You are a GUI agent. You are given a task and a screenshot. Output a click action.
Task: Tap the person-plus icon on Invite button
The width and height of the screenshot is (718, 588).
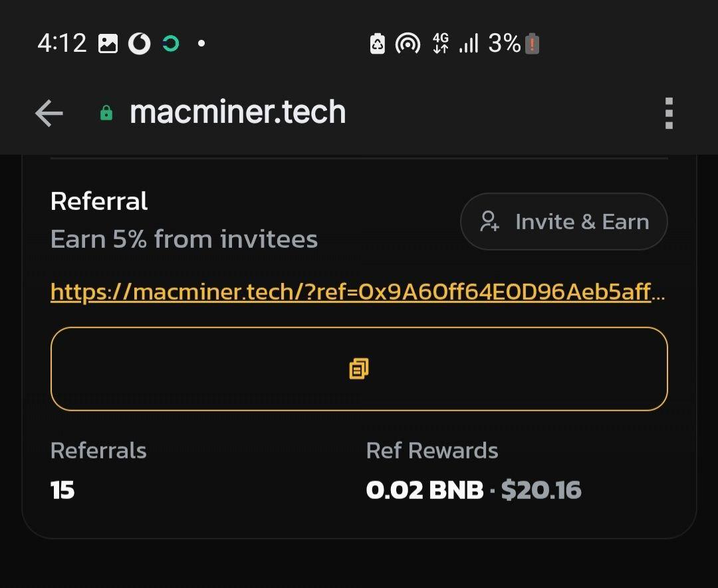[490, 221]
